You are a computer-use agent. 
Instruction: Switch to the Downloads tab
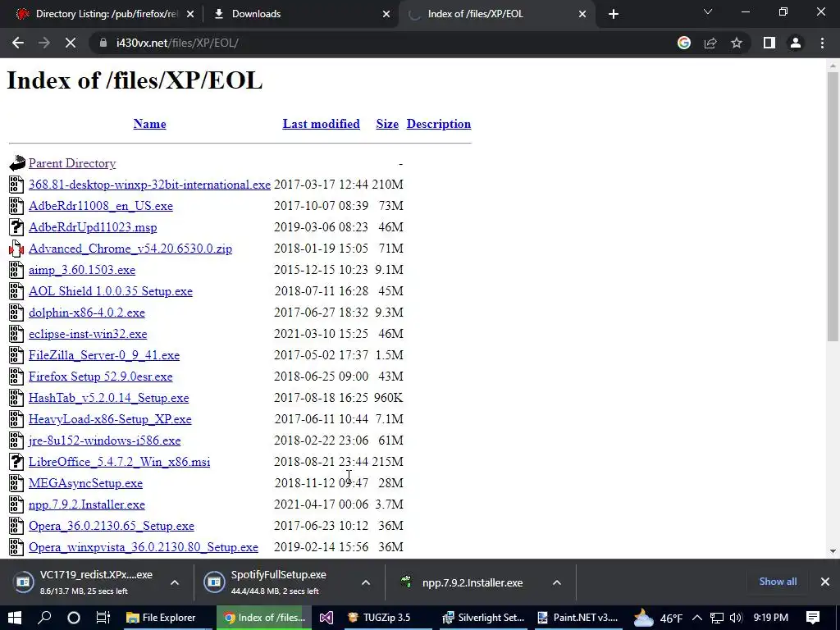coord(300,14)
